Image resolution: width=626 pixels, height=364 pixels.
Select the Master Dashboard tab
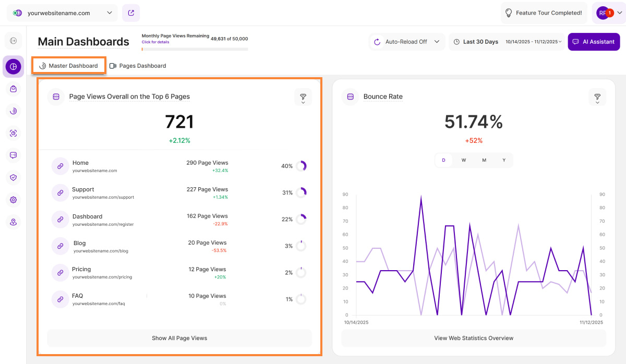pyautogui.click(x=69, y=66)
